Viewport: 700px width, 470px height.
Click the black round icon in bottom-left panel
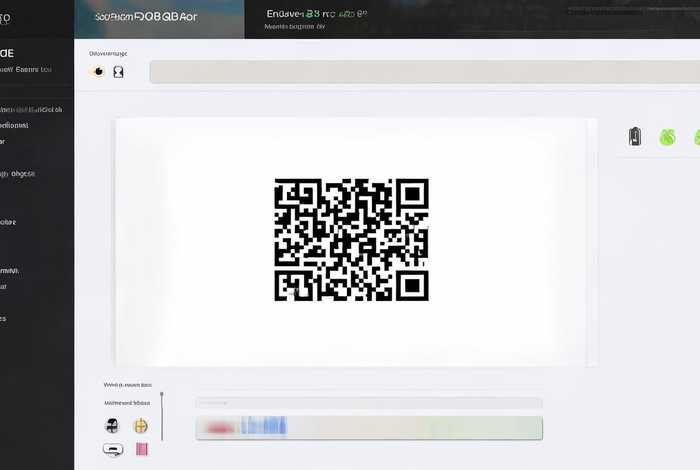[113, 425]
